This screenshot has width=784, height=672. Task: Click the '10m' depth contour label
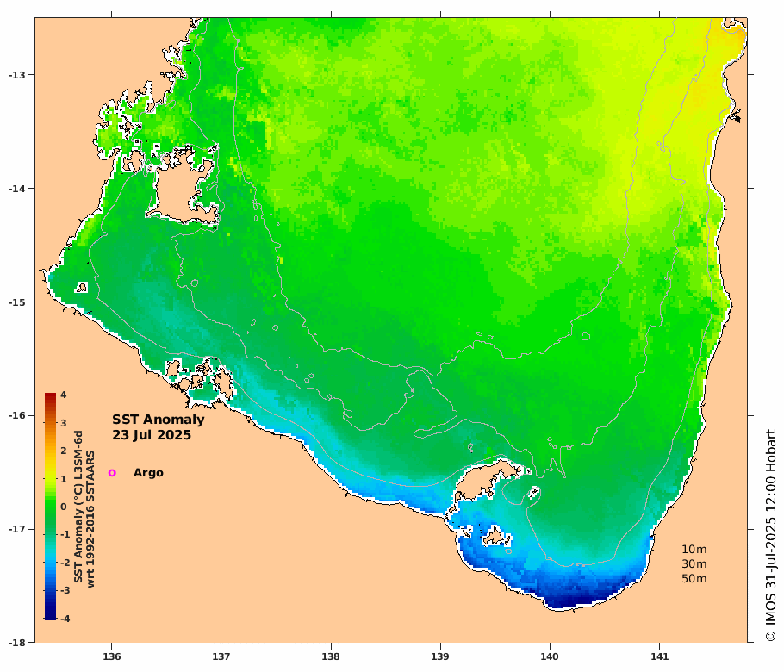coord(694,549)
